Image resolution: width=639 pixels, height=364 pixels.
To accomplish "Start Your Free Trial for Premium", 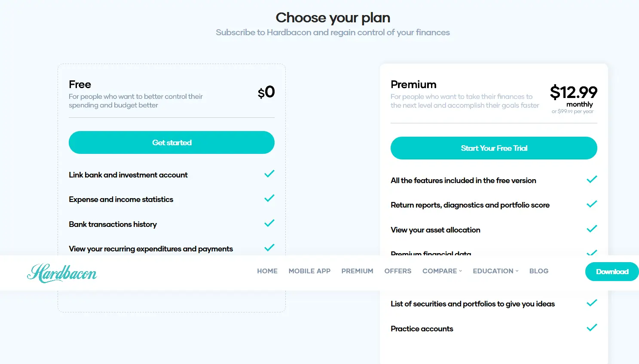I will pyautogui.click(x=493, y=148).
